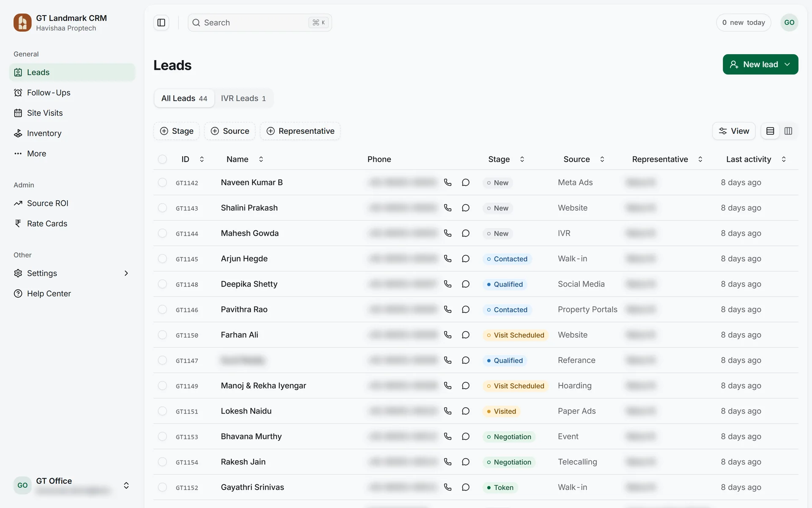Check the GT1145 Arjun Hegde row
The height and width of the screenshot is (508, 812).
click(x=162, y=259)
